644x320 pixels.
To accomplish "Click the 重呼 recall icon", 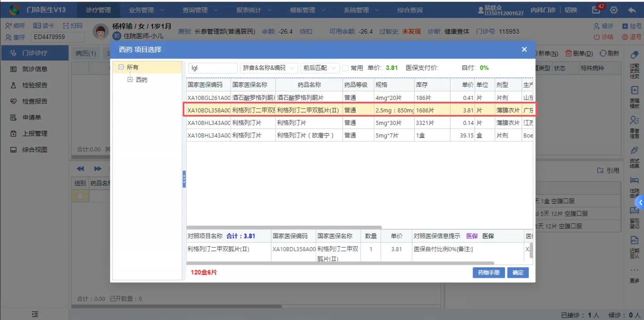I will (8, 37).
